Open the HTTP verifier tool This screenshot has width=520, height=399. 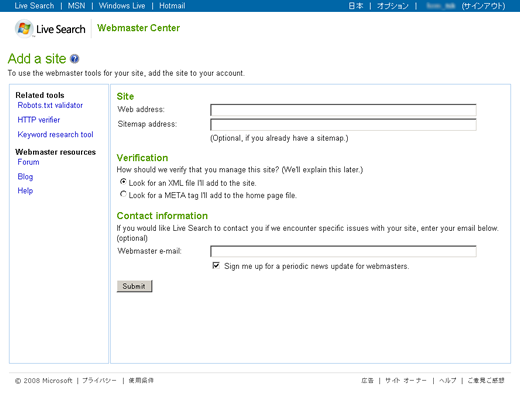39,120
